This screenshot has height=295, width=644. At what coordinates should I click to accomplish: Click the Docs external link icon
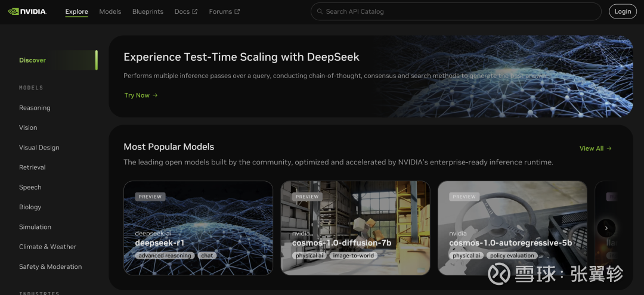pos(194,11)
